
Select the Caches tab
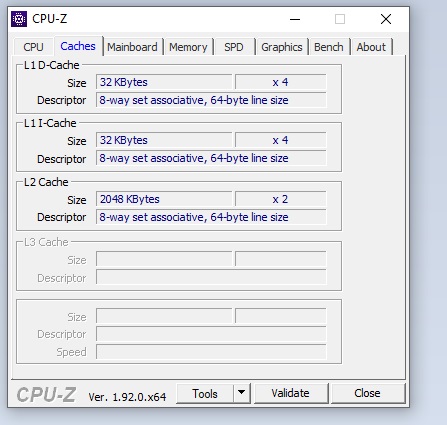(78, 46)
